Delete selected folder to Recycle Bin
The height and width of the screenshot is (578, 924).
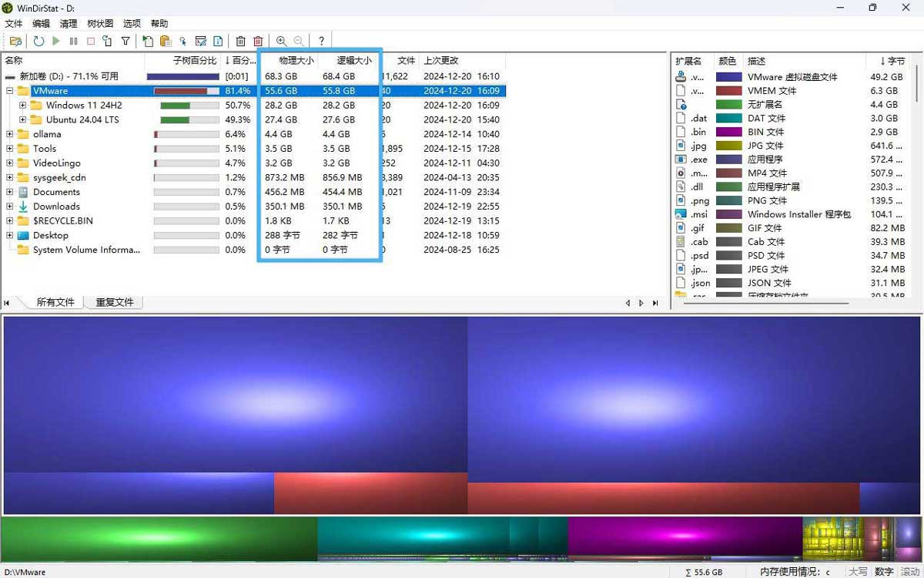coord(240,41)
